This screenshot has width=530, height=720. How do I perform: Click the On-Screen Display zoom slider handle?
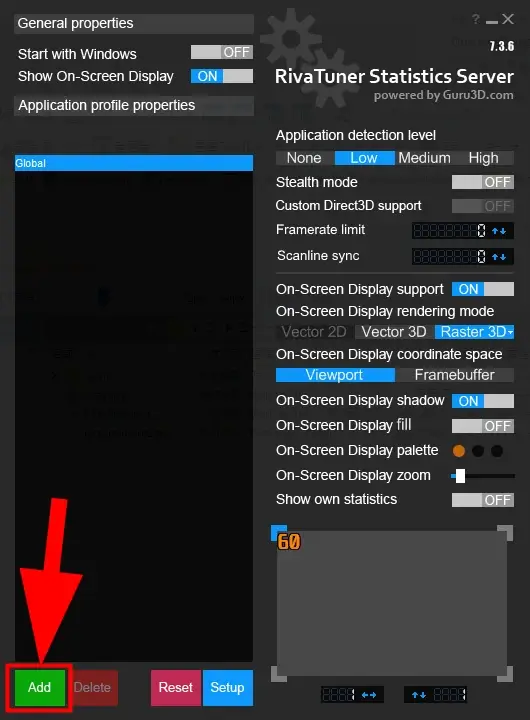[x=460, y=476]
